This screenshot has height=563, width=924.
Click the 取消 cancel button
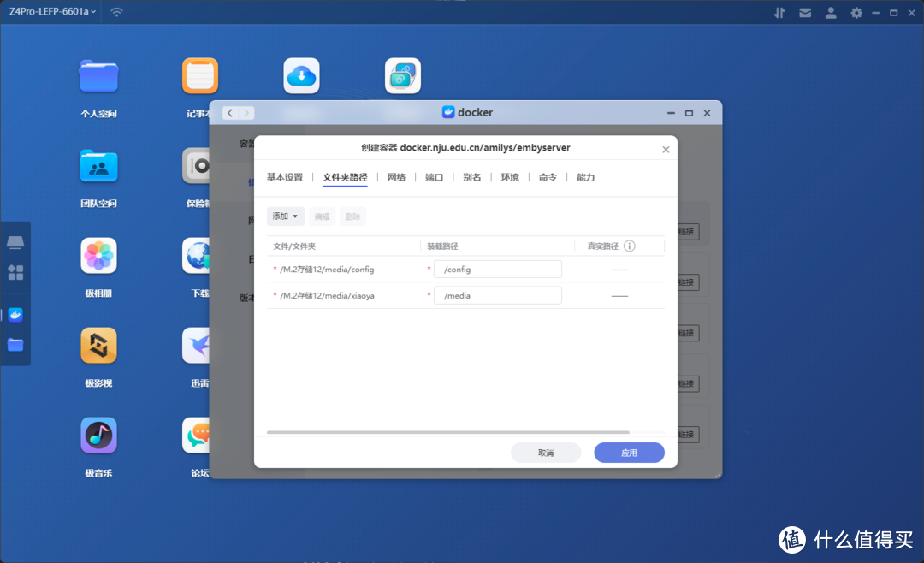[546, 453]
